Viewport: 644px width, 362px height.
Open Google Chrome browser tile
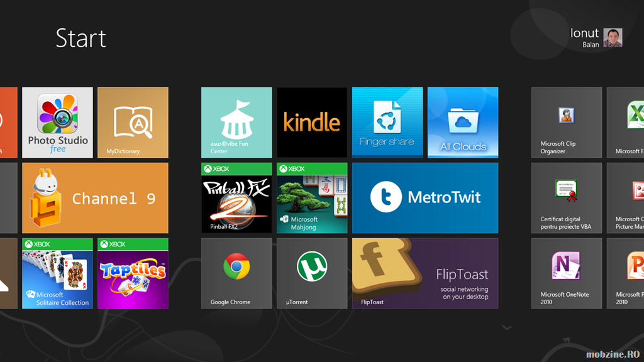tap(236, 273)
